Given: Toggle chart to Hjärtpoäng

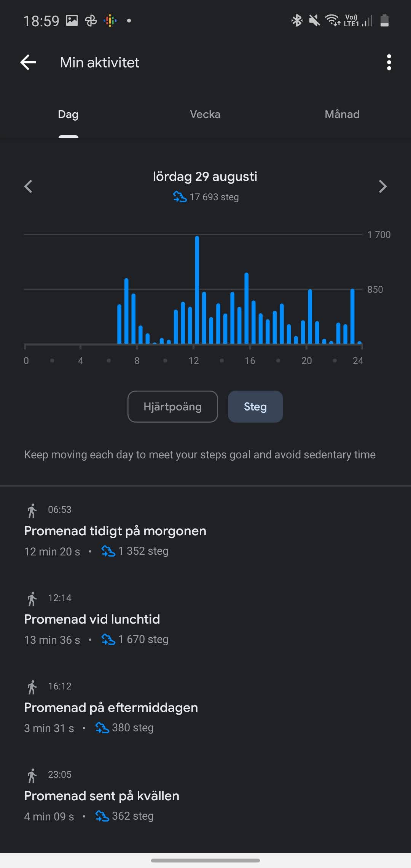Looking at the screenshot, I should 172,407.
